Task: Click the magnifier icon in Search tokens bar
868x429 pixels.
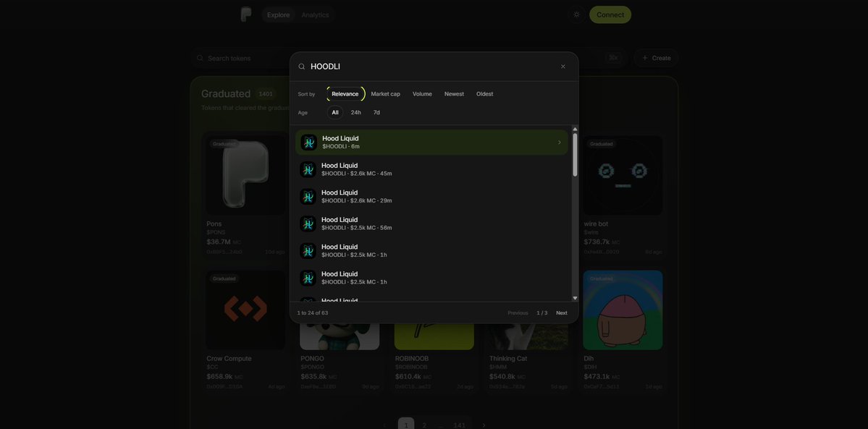Action: 200,58
